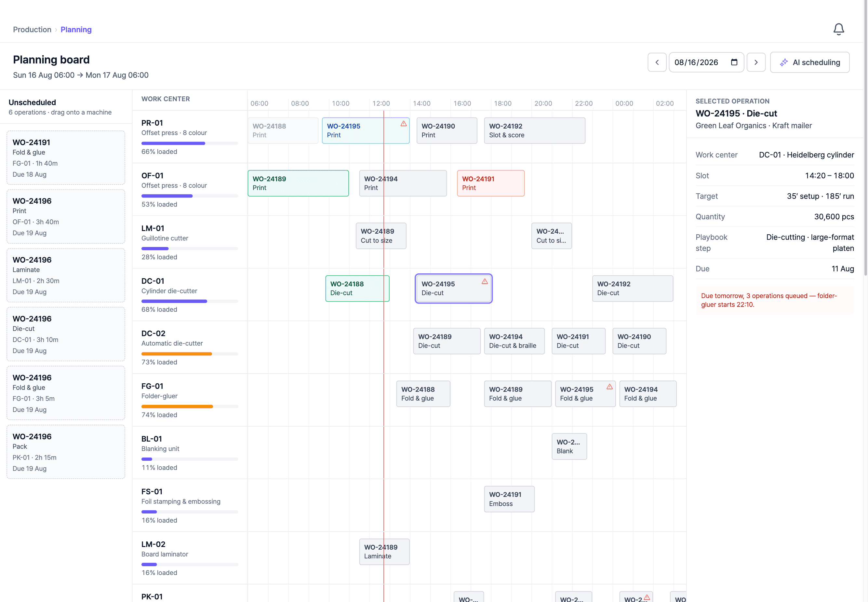The height and width of the screenshot is (602, 868).
Task: Click the quantity value "30,600 pcs"
Action: [x=834, y=217]
